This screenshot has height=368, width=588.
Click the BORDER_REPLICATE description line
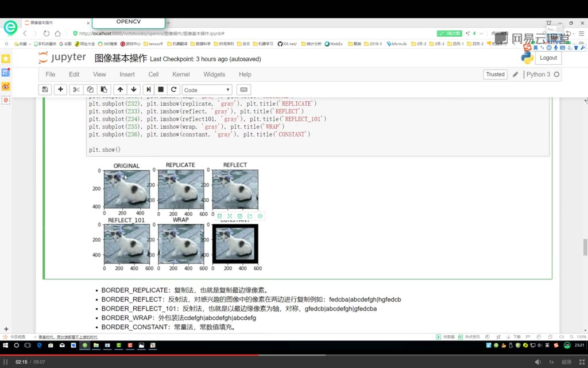coord(185,290)
